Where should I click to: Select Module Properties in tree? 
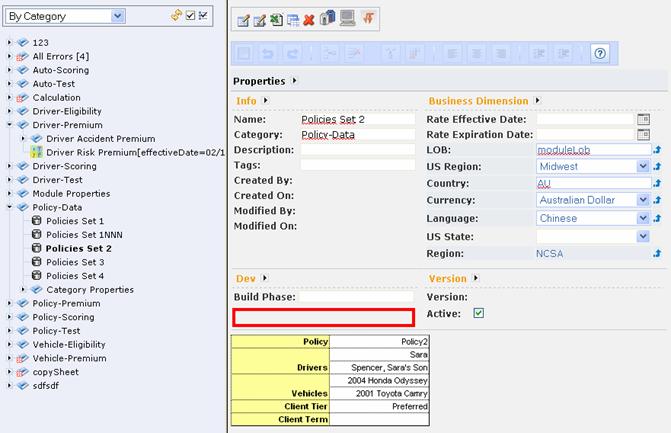[x=71, y=193]
